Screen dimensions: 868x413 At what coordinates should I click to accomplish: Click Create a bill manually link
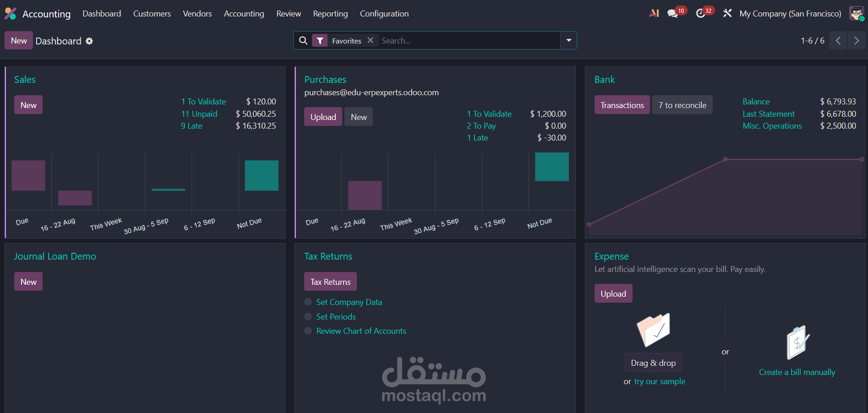(x=797, y=372)
